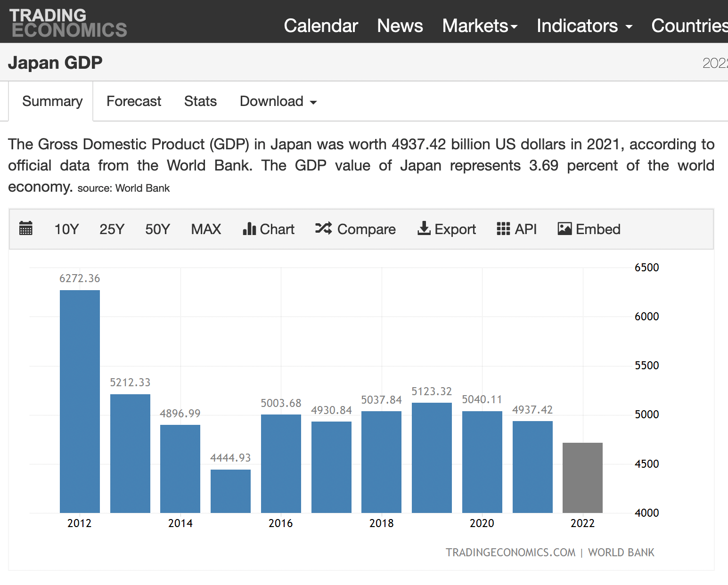This screenshot has height=585, width=728.
Task: Switch to the Stats tab
Action: tap(200, 101)
